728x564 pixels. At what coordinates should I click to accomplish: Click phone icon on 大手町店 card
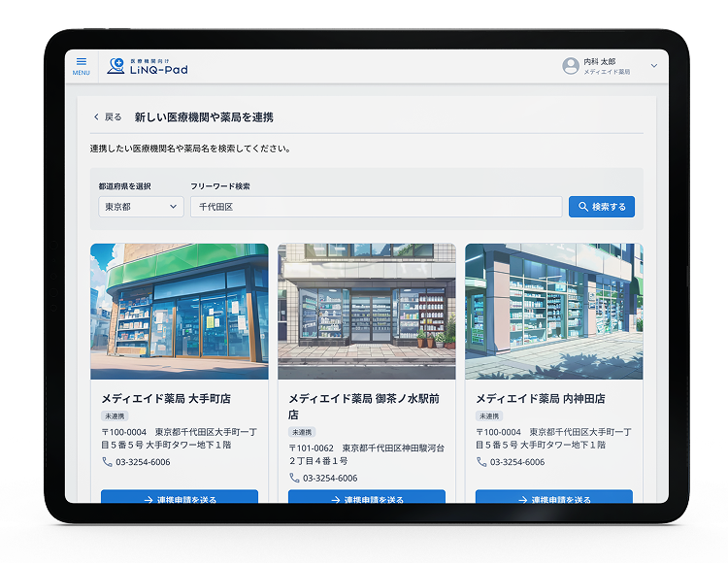(107, 462)
